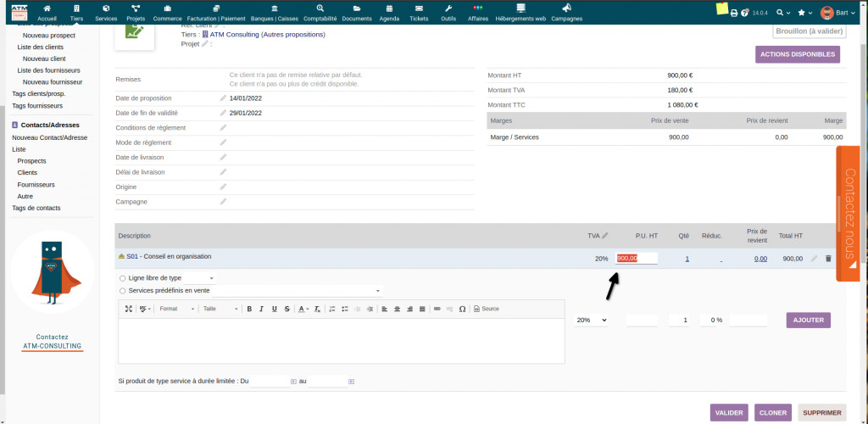The width and height of the screenshot is (868, 424).
Task: Click pencil icon next to TVA header
Action: pos(605,235)
